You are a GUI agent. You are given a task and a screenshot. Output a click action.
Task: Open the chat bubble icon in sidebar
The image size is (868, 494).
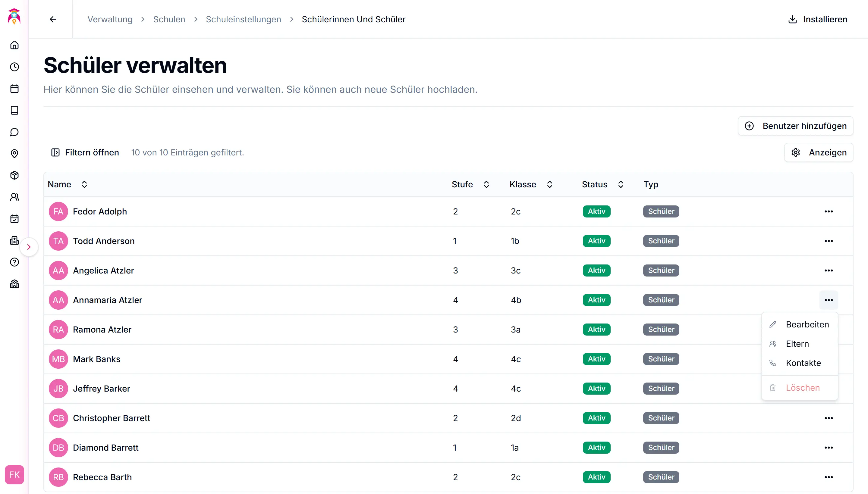[14, 132]
